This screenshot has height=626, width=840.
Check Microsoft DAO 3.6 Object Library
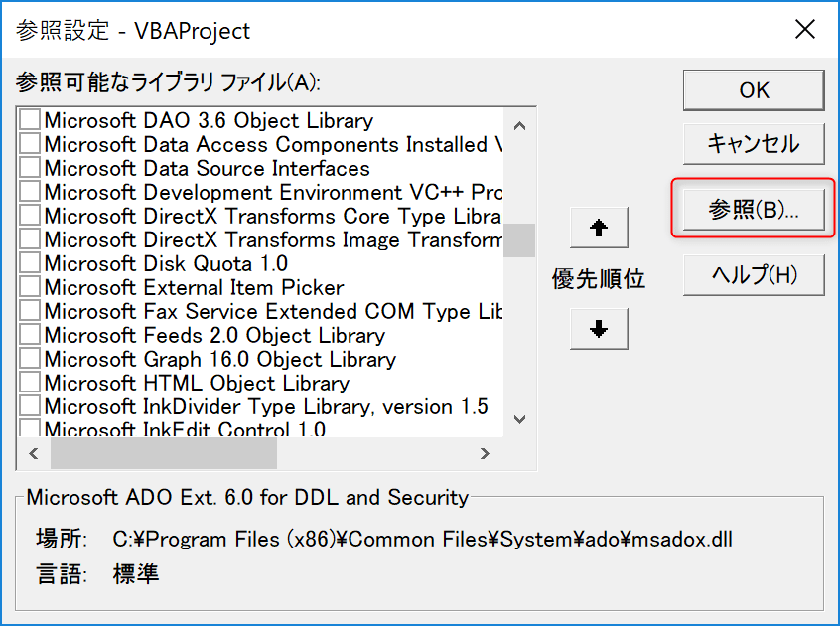pos(31,120)
